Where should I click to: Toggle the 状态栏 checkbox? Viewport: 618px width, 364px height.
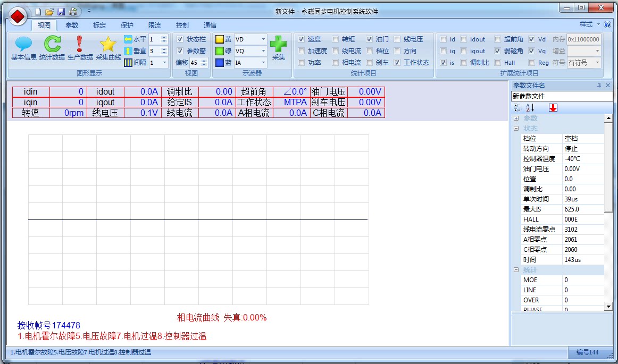coord(180,39)
